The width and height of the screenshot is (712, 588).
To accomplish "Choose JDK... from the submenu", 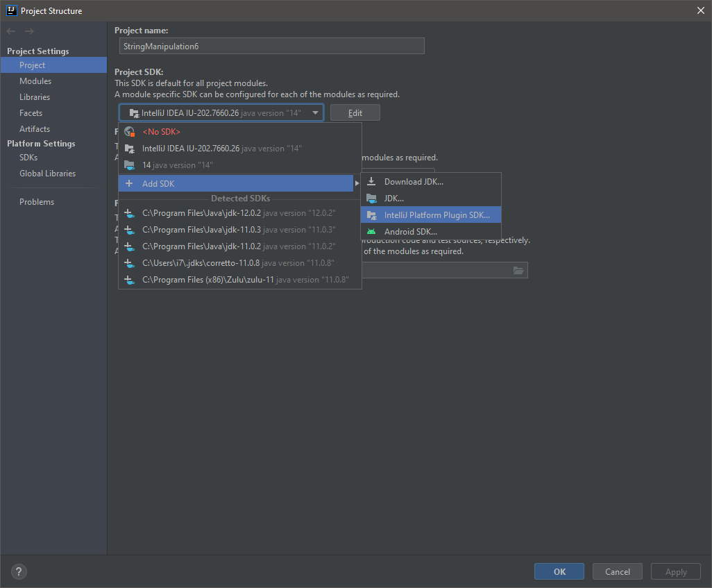I will (431, 198).
